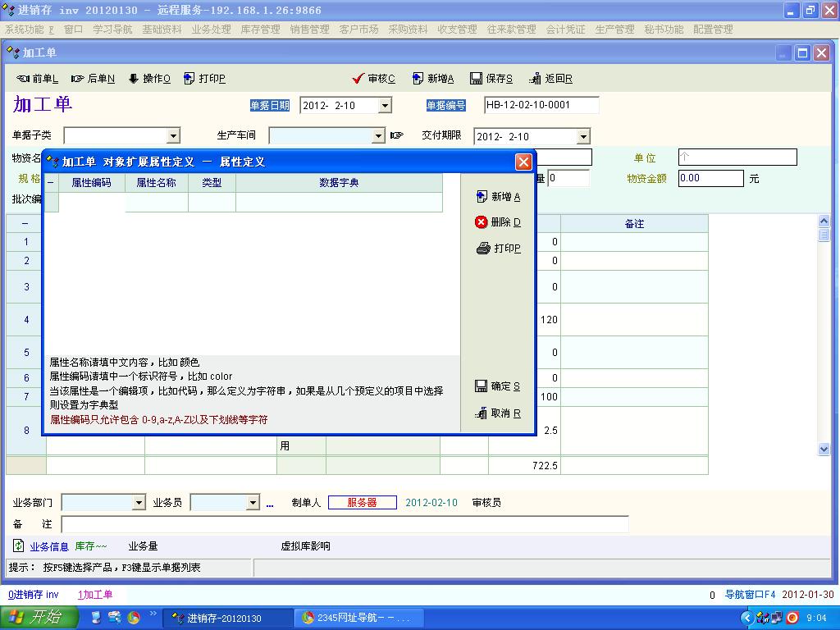Viewport: 840px width, 630px height.
Task: Click the 打印P printer icon in the dialog
Action: coord(483,249)
